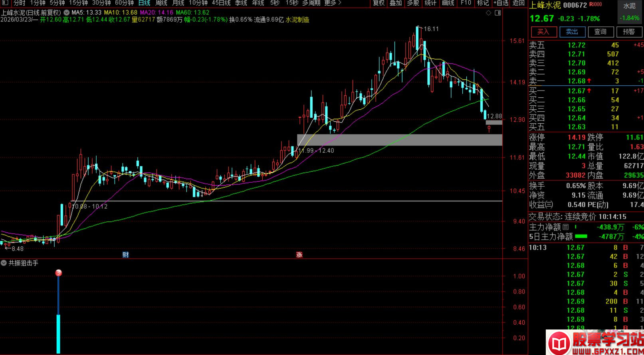Toggle 复权 price adjustment
Viewport: 644px width, 355px height.
(x=378, y=3)
